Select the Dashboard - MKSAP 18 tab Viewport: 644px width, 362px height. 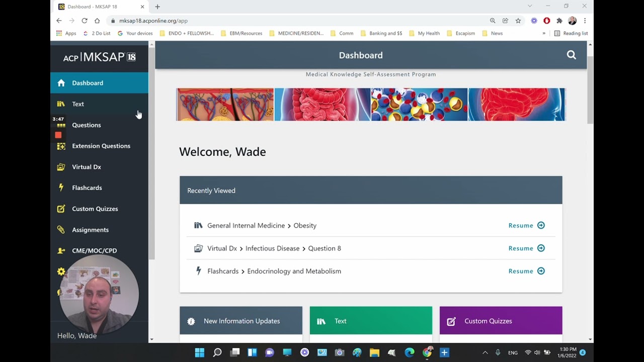pyautogui.click(x=101, y=7)
